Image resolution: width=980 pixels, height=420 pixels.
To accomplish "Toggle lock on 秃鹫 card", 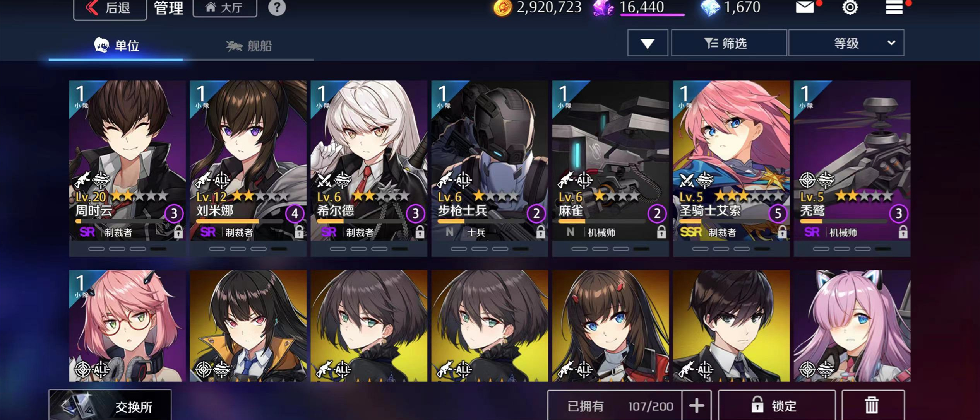I will [903, 232].
